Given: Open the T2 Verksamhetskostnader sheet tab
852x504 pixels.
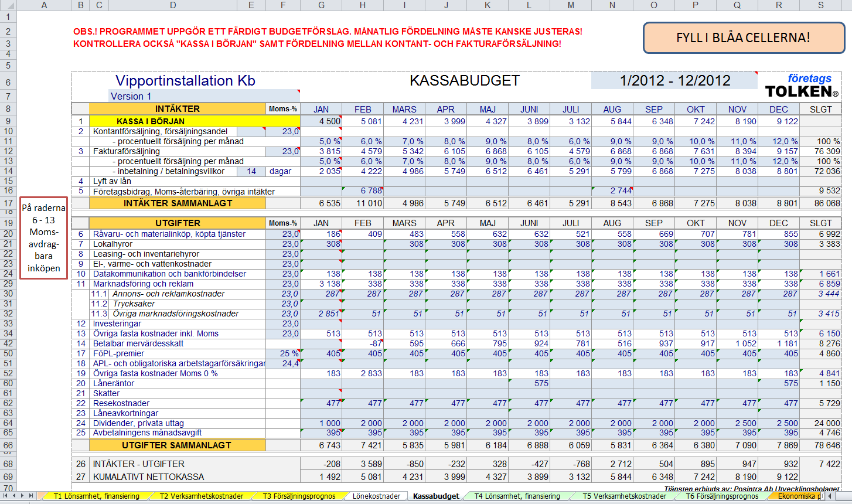Looking at the screenshot, I should pyautogui.click(x=202, y=496).
